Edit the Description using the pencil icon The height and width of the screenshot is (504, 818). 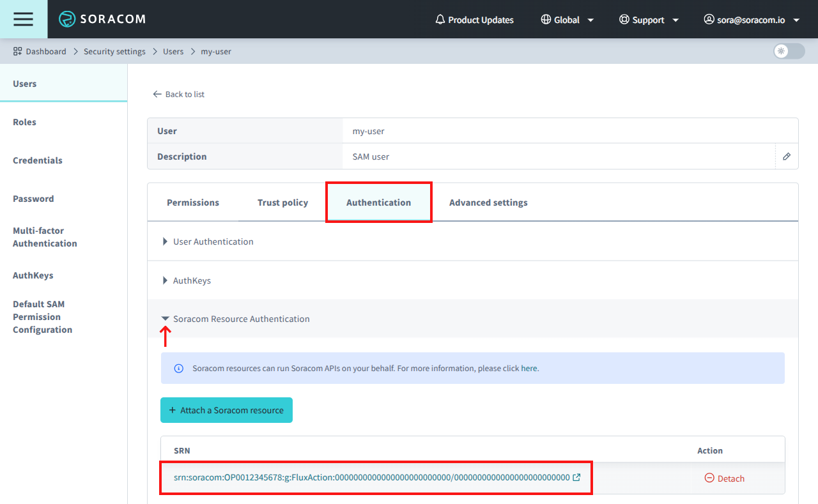click(786, 156)
